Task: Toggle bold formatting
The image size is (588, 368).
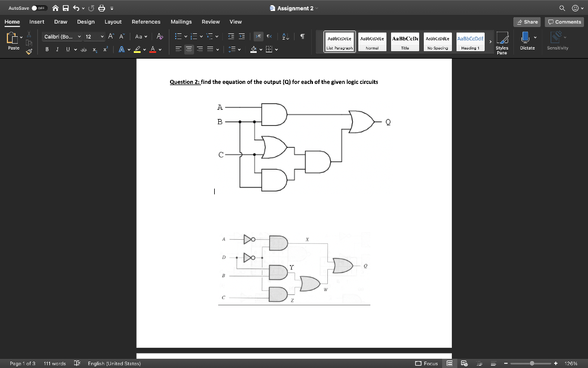Action: pos(47,48)
